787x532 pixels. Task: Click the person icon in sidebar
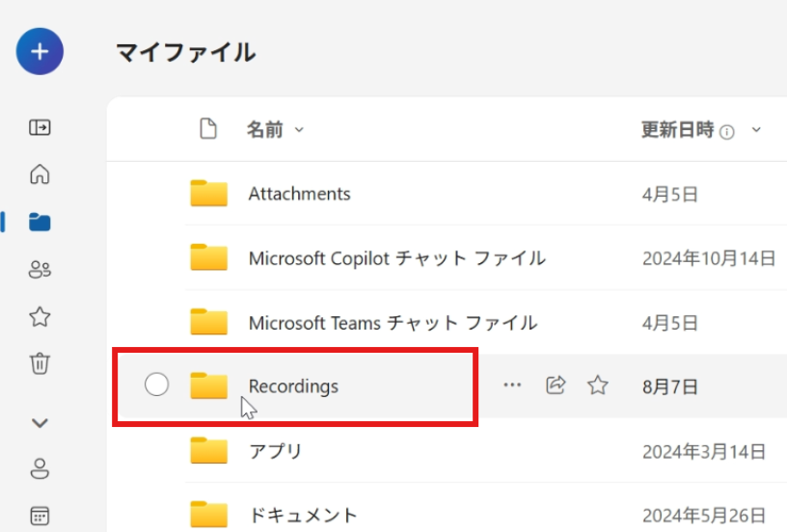coord(40,469)
